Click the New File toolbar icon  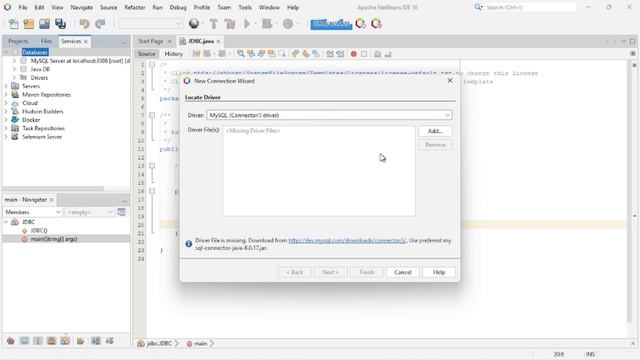point(13,24)
